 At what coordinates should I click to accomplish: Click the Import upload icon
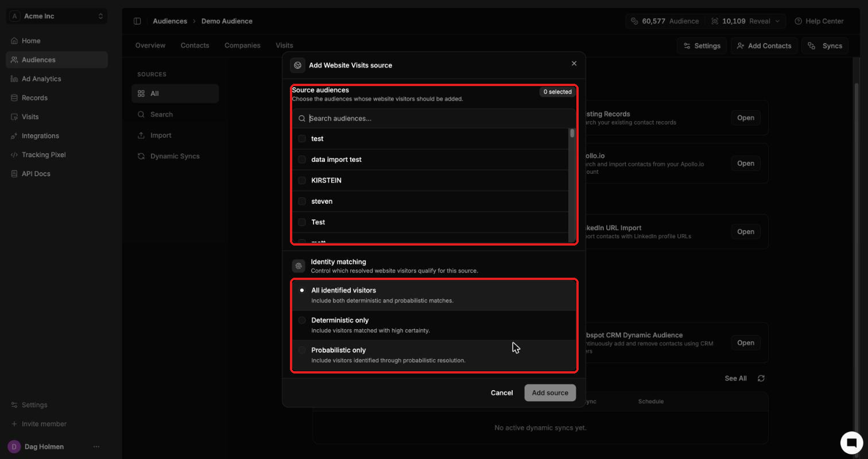click(x=141, y=135)
